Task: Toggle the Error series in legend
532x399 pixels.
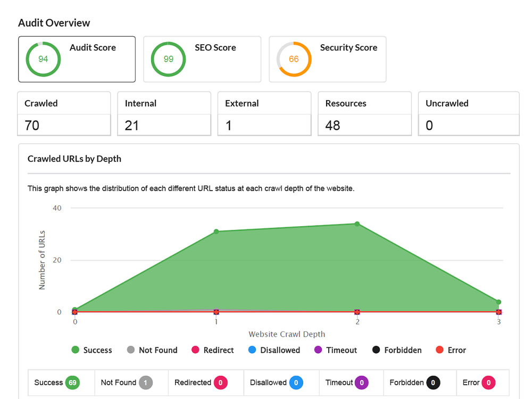Action: 451,350
